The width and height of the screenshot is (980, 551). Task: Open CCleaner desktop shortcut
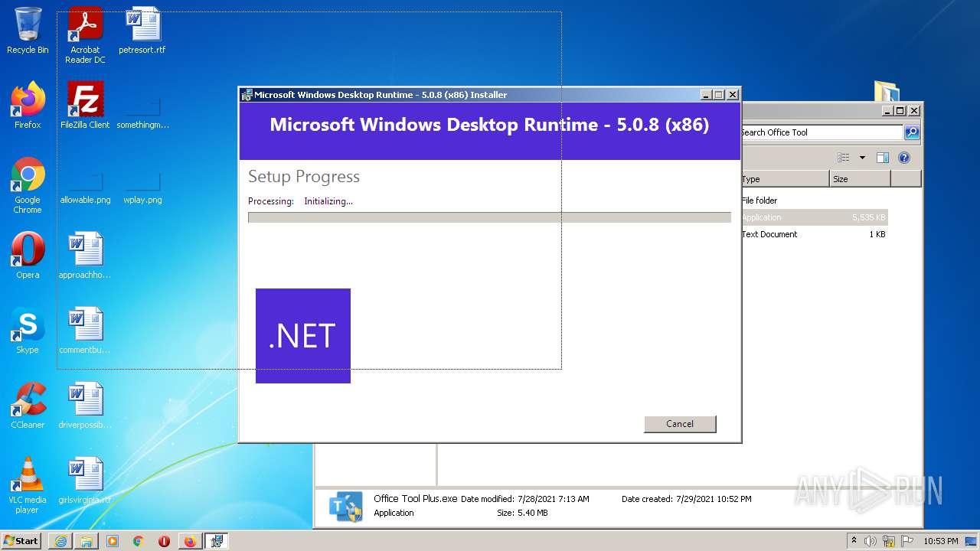pyautogui.click(x=28, y=406)
